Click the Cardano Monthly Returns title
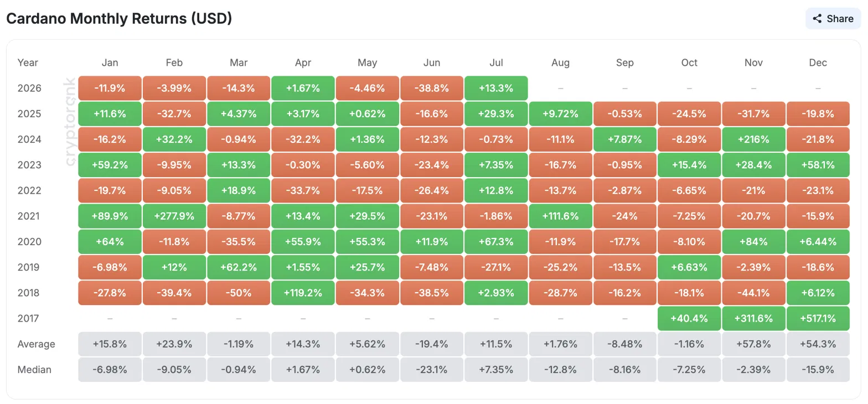The width and height of the screenshot is (868, 404). pyautogui.click(x=119, y=18)
